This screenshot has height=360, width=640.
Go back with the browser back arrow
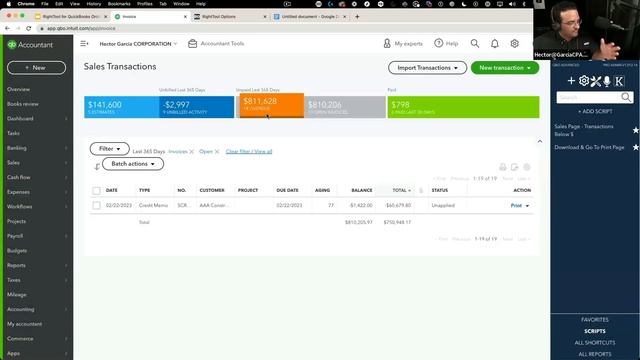tap(7, 28)
